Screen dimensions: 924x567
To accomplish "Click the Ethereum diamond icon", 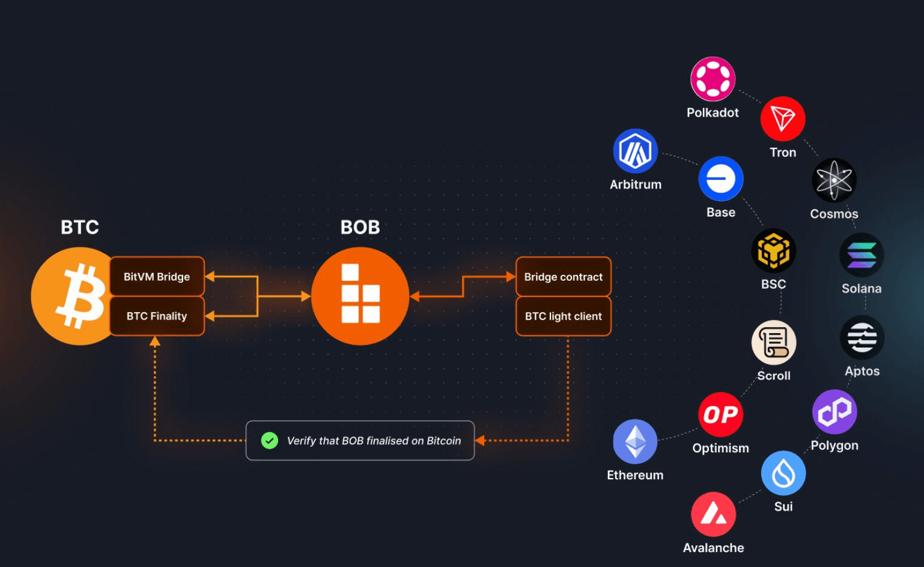I will point(635,441).
